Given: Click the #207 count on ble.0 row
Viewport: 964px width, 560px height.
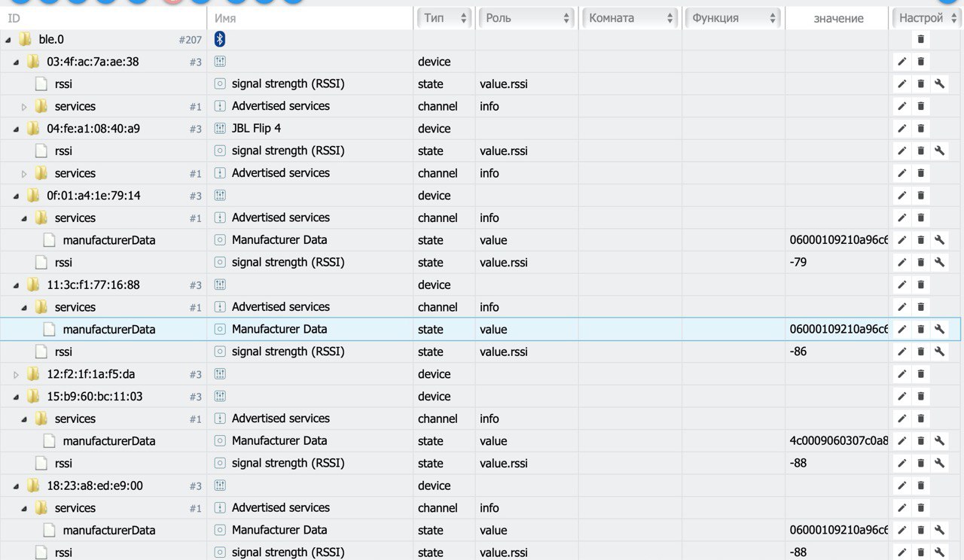Looking at the screenshot, I should 191,40.
